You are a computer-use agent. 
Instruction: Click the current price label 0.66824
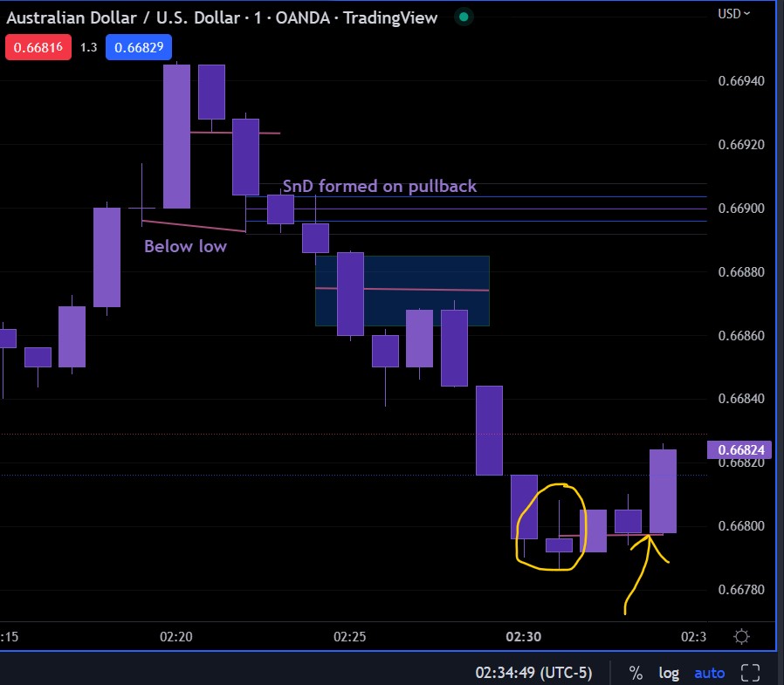pos(739,449)
